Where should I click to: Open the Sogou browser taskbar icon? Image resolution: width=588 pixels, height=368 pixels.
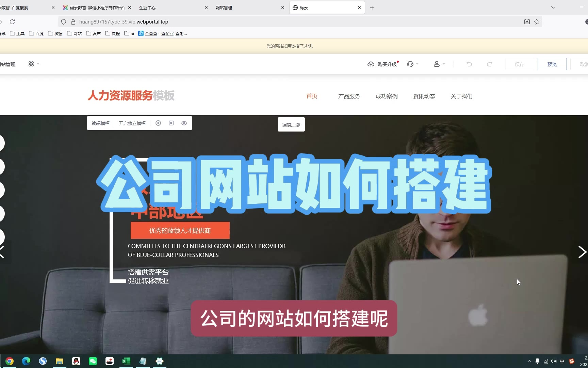(43, 361)
